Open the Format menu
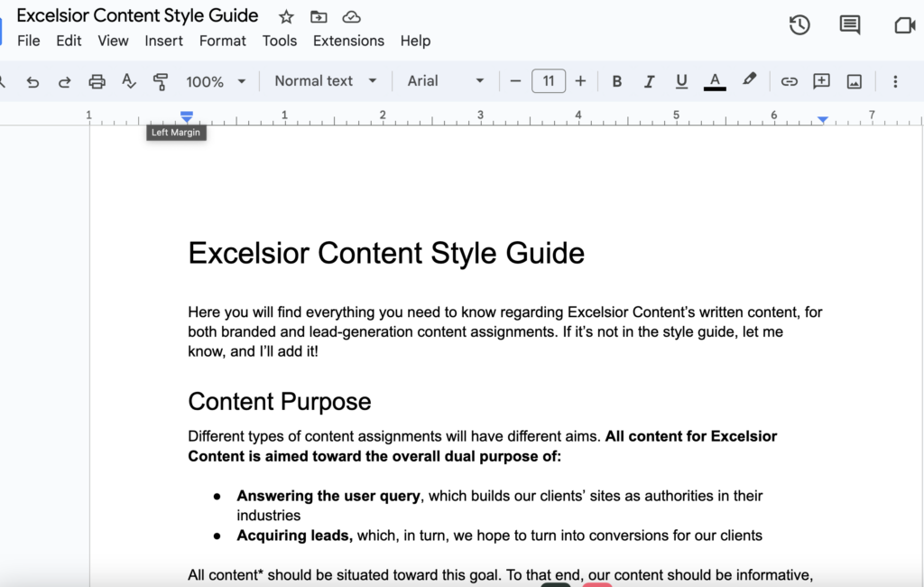Viewport: 924px width, 587px height. (x=222, y=40)
